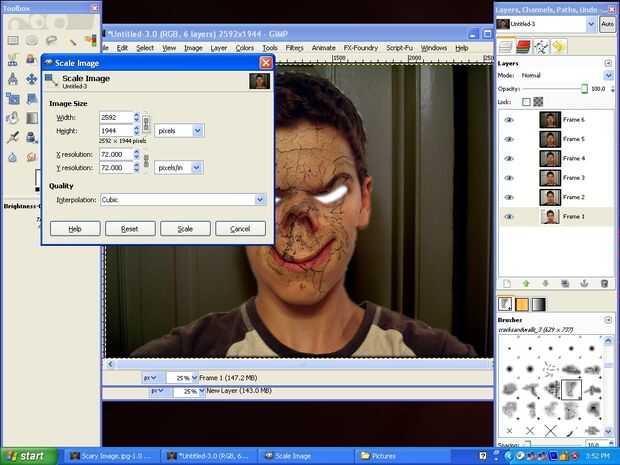Select the Move tool with four arrows
Viewport: 620px width, 465px height.
pyautogui.click(x=32, y=79)
